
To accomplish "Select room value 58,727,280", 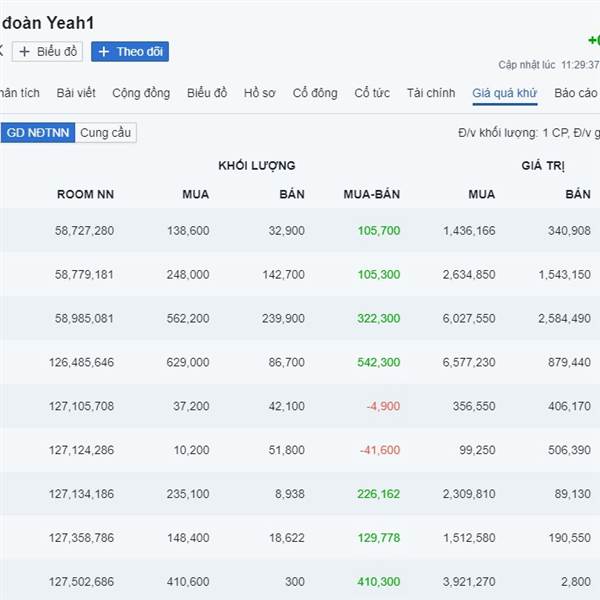I will pyautogui.click(x=84, y=231).
